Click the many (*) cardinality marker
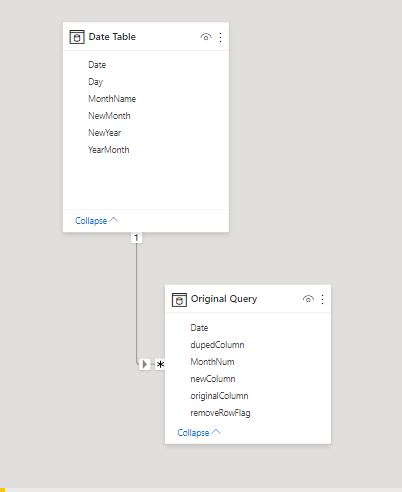Viewport: 402px width, 492px height. (160, 364)
